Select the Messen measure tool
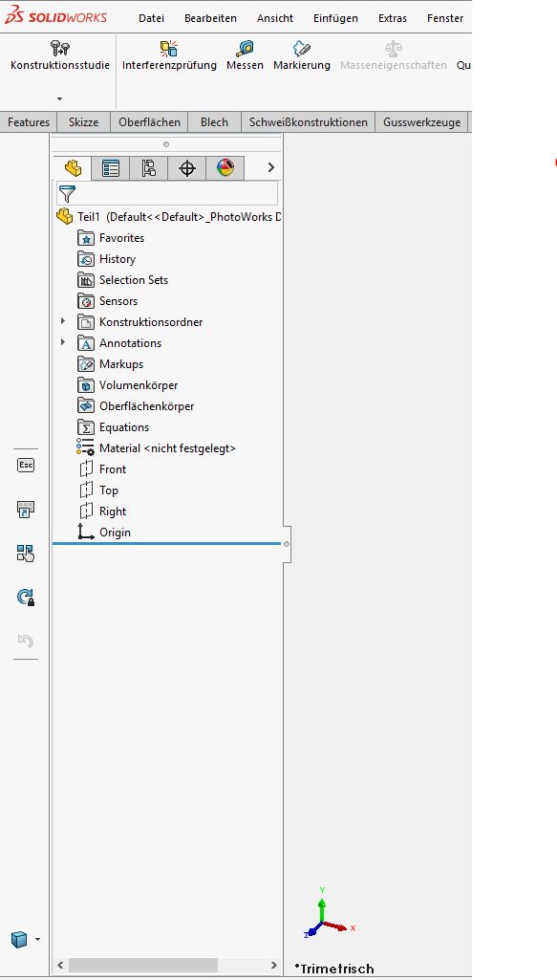Viewport: 557px width, 980px height. point(245,55)
